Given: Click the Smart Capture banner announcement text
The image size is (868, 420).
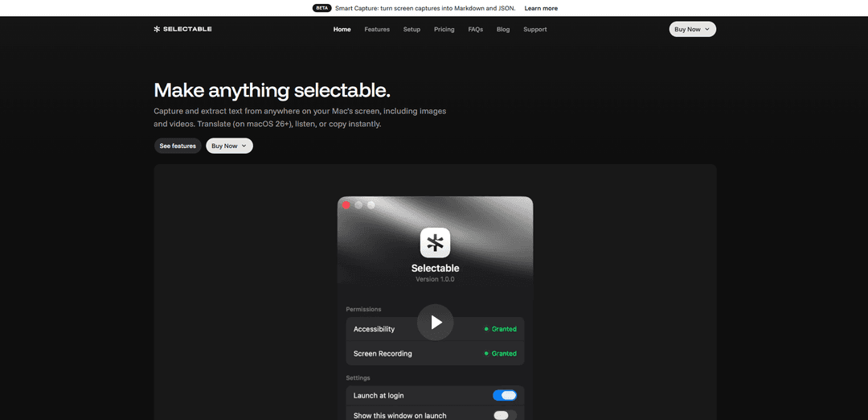Looking at the screenshot, I should [x=425, y=8].
